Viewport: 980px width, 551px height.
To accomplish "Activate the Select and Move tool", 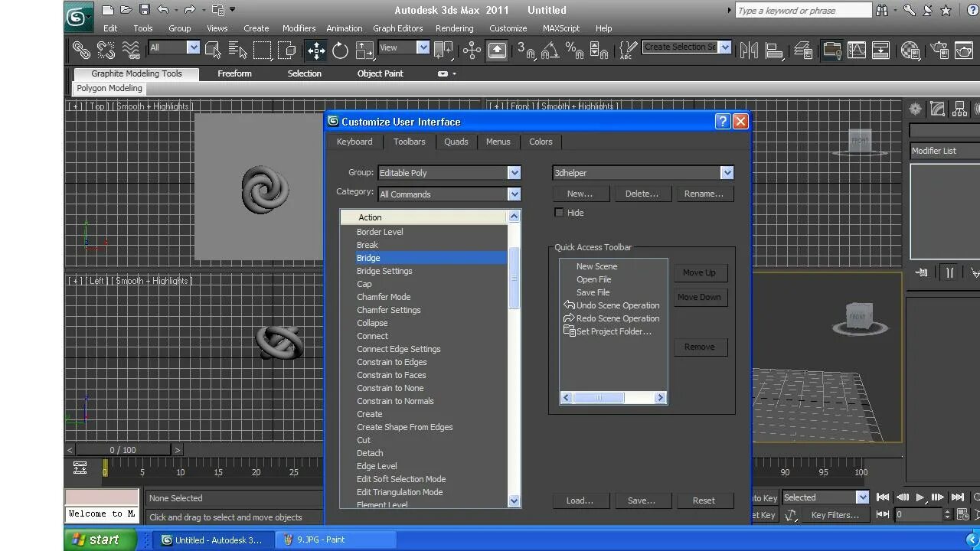I will (x=316, y=51).
